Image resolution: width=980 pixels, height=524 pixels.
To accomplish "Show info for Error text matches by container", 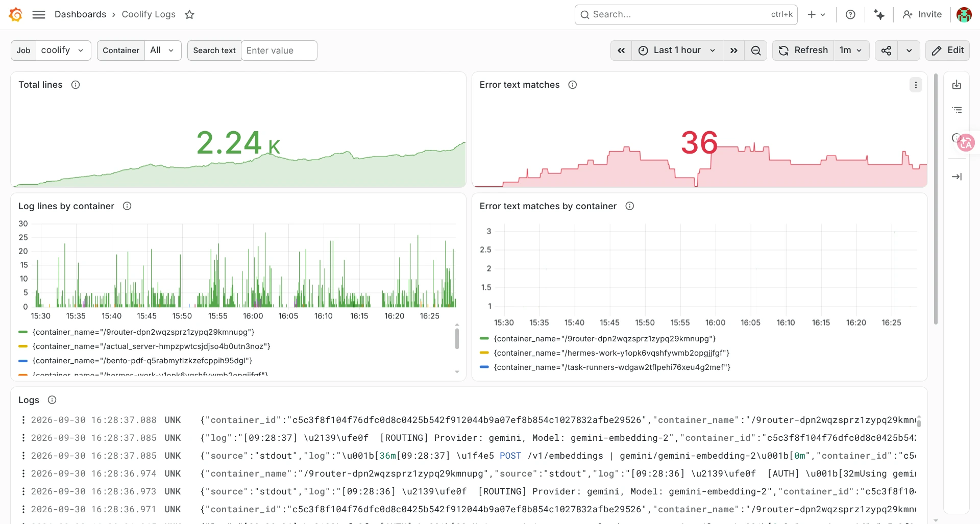I will point(630,206).
